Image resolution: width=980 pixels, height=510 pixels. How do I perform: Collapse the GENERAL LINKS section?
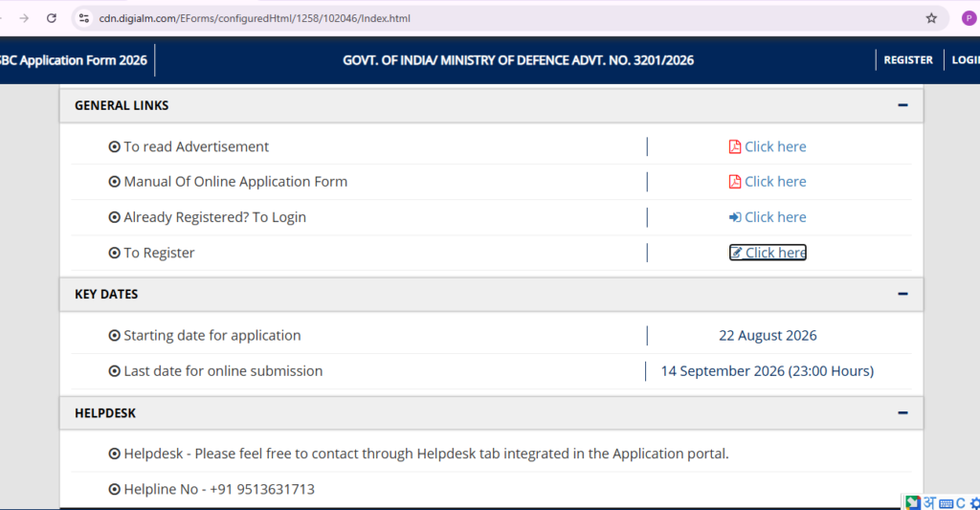(902, 105)
